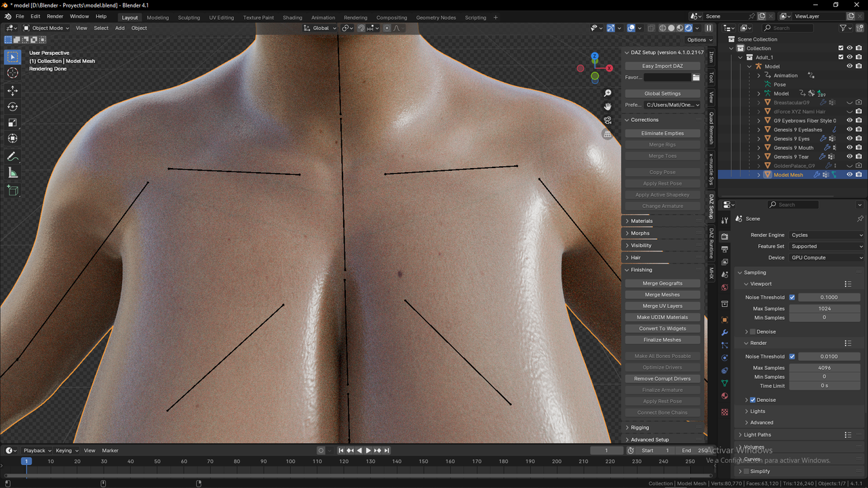The width and height of the screenshot is (868, 488).
Task: Toggle Render Noise Threshold checkbox
Action: click(x=791, y=356)
